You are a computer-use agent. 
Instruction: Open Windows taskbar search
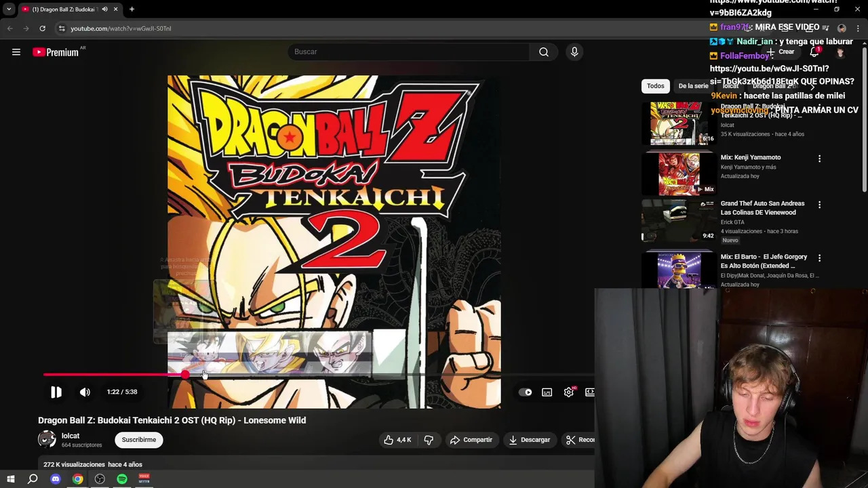(33, 479)
